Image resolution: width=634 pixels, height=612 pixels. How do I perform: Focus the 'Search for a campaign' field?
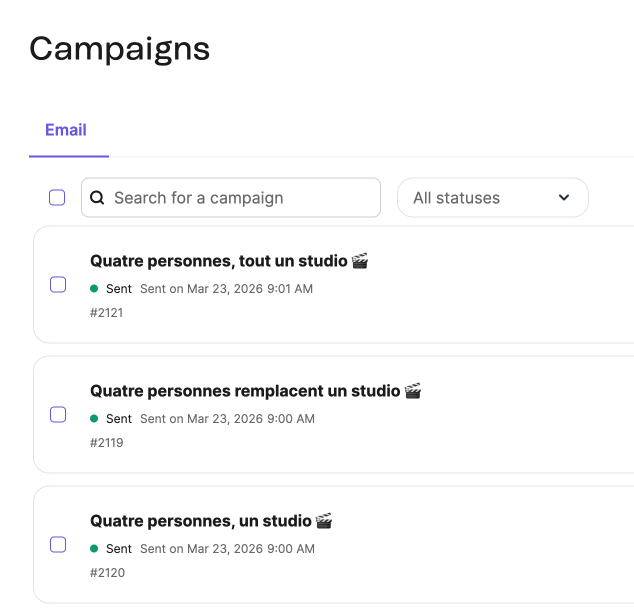(240, 198)
